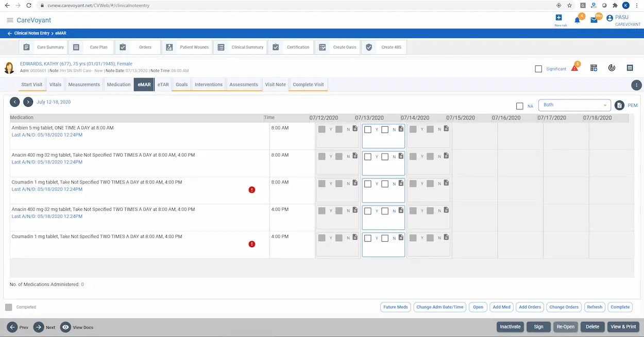Open the Patient Wounds icon
Image resolution: width=644 pixels, height=337 pixels.
[x=170, y=47]
